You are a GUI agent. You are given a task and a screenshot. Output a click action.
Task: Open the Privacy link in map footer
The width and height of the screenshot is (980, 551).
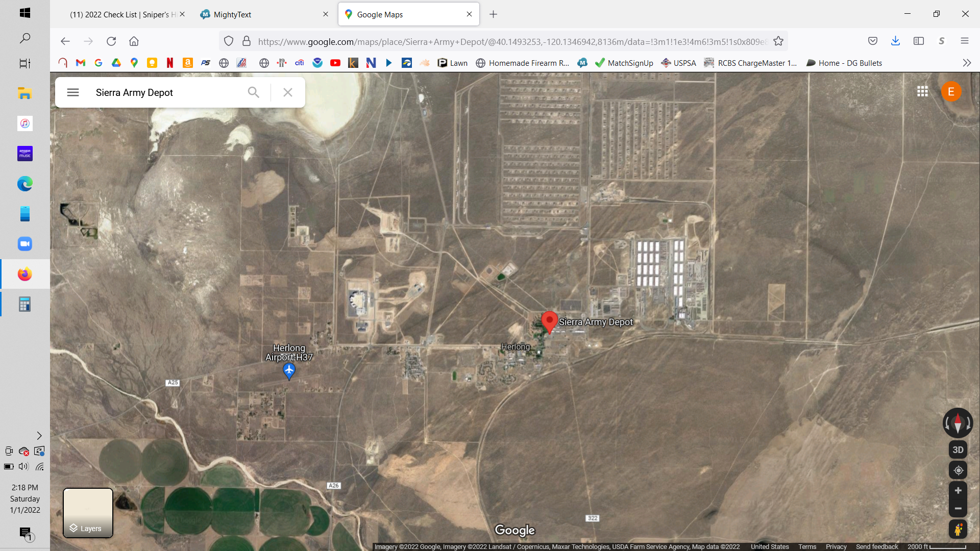[x=836, y=547]
